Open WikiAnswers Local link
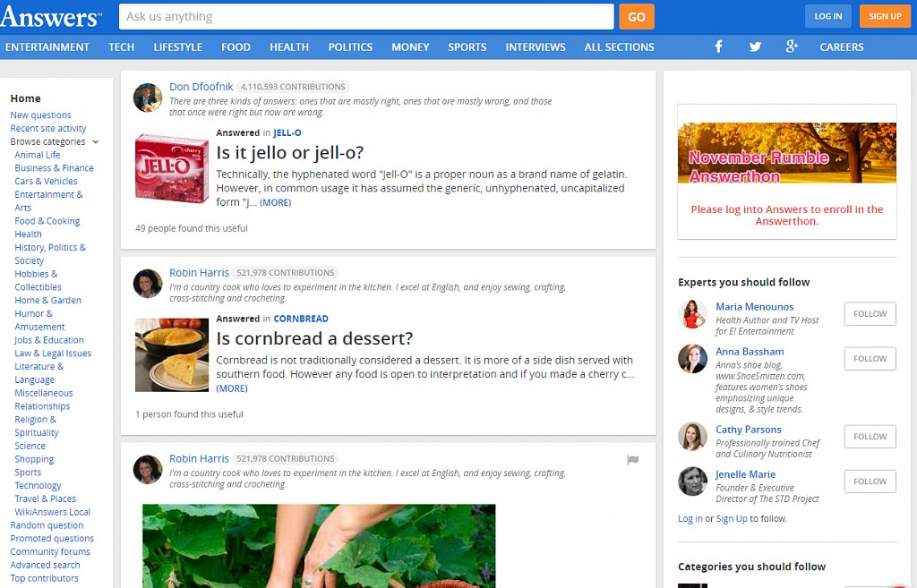This screenshot has width=917, height=588. tap(53, 512)
